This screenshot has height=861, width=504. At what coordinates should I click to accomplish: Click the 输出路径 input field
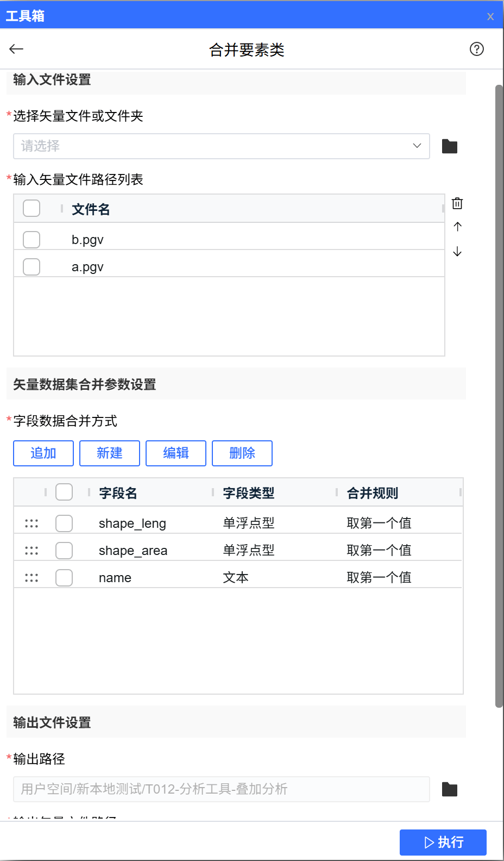point(221,789)
